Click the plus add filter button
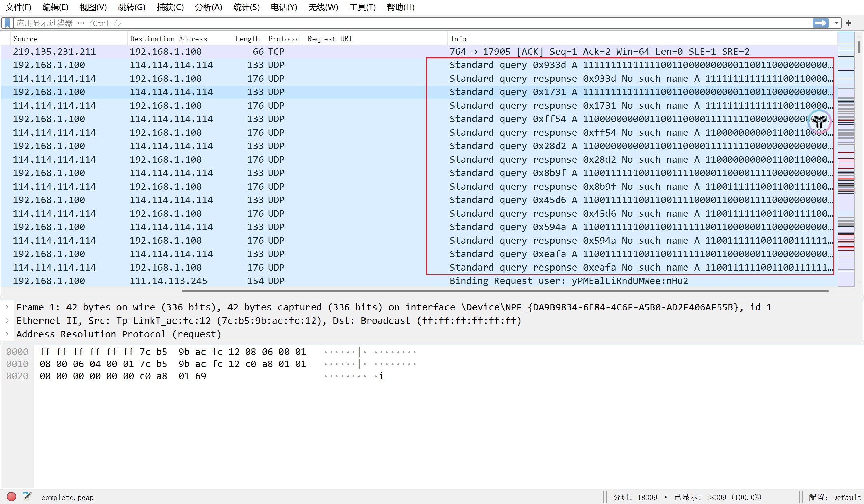Image resolution: width=864 pixels, height=504 pixels. [848, 23]
